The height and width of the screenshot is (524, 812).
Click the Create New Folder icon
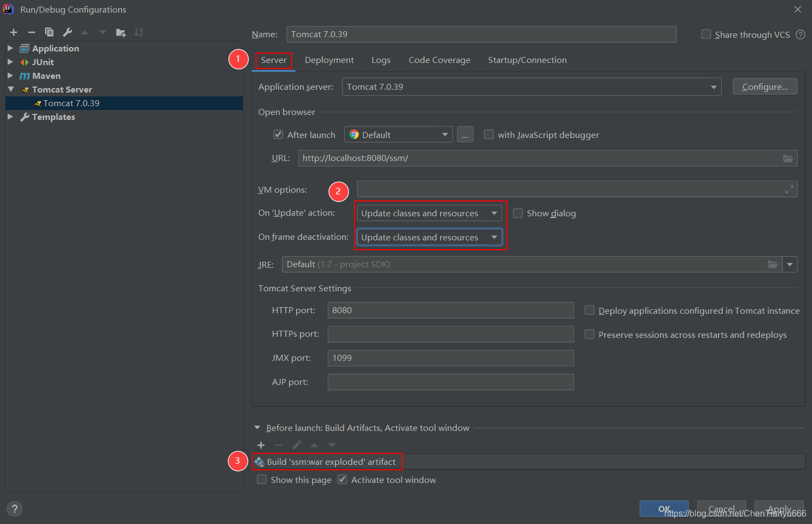(x=121, y=33)
